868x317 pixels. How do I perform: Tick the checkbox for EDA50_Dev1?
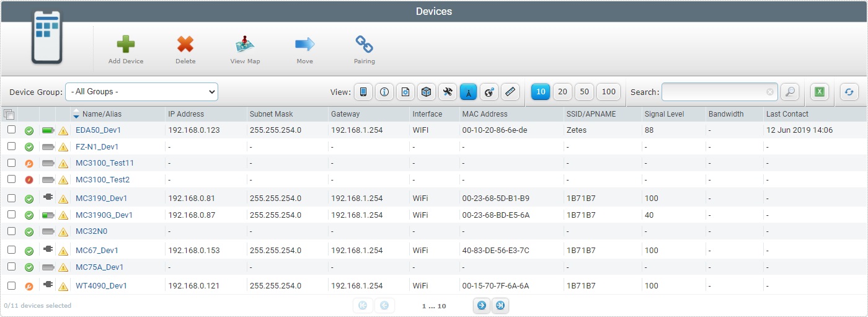(11, 130)
